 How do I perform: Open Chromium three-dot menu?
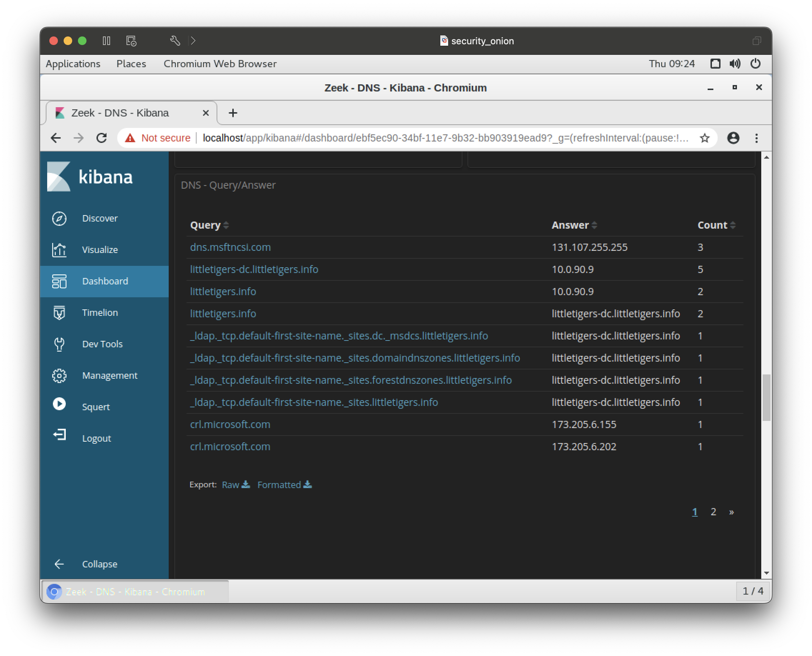(757, 138)
